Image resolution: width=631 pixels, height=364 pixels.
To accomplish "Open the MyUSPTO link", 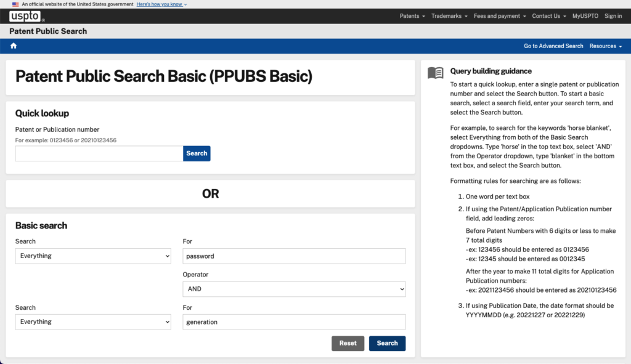I will click(x=585, y=16).
